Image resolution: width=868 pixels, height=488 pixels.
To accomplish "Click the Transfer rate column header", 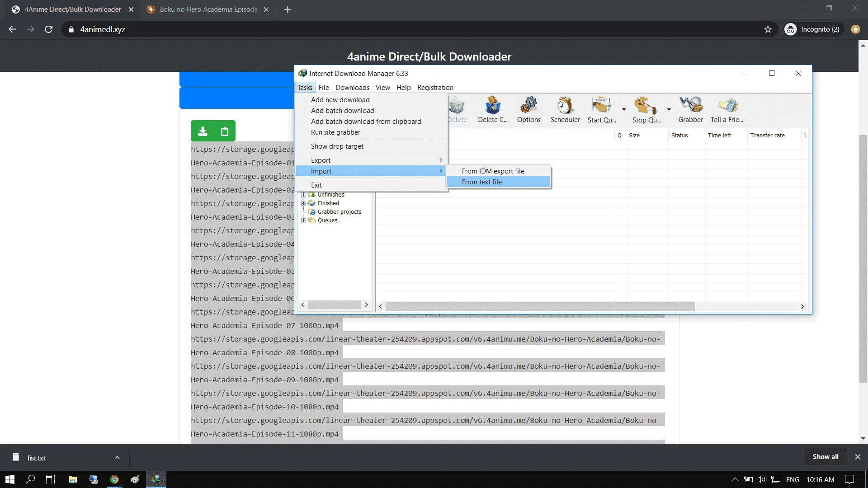I will [x=774, y=136].
